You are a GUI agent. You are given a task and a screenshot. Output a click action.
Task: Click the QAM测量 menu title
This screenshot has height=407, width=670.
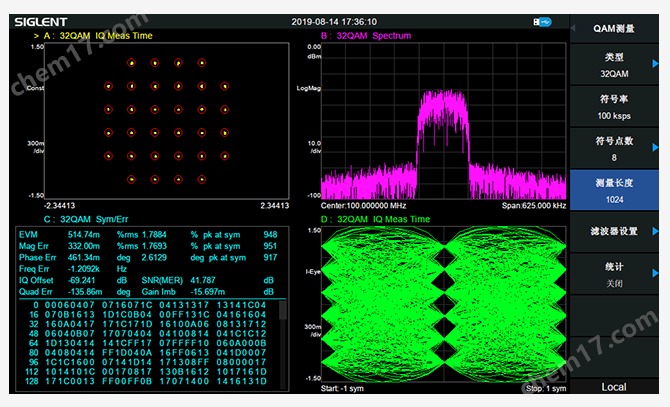pos(614,29)
